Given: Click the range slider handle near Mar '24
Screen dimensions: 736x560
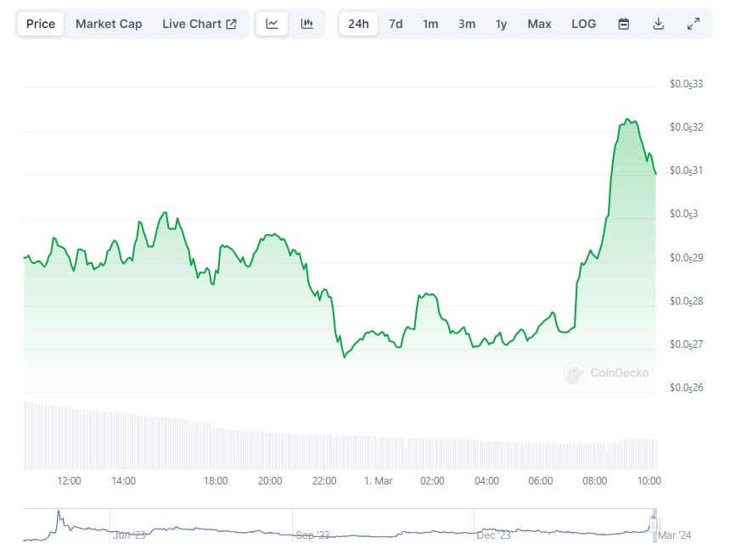Looking at the screenshot, I should tap(655, 525).
